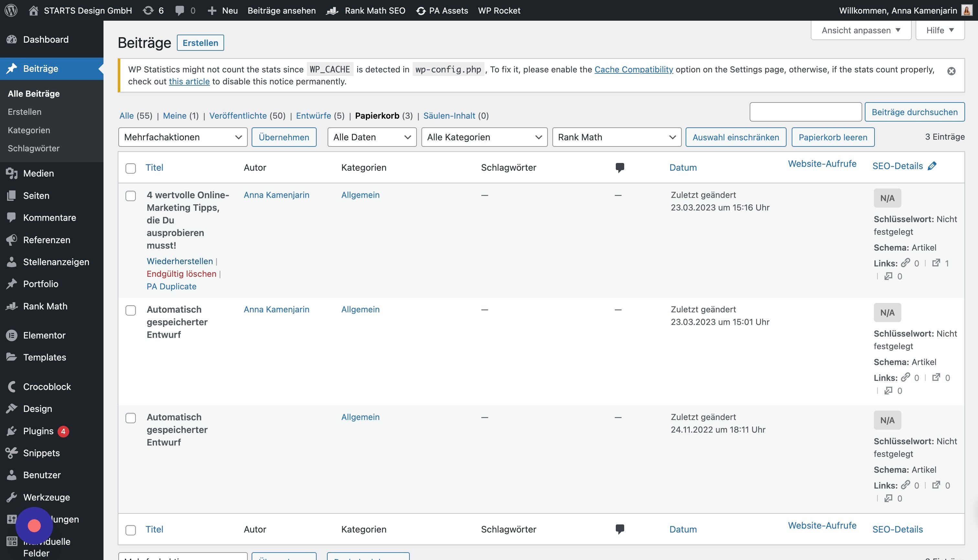Open the Snippets scissors icon
The height and width of the screenshot is (560, 978).
(x=12, y=453)
